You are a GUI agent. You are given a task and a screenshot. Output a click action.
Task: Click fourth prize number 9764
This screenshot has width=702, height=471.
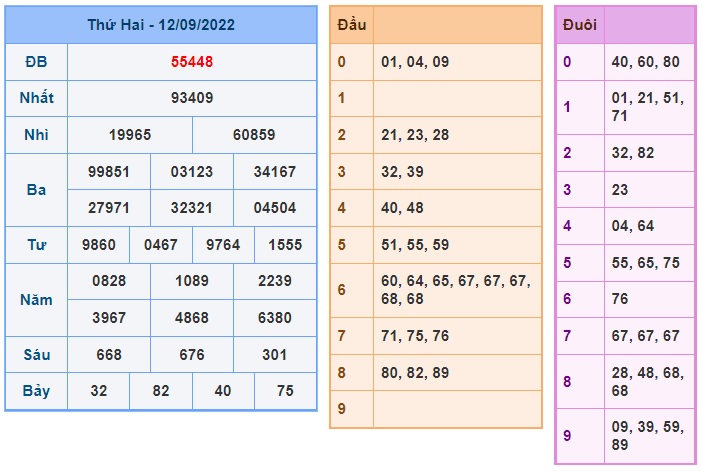pyautogui.click(x=223, y=245)
